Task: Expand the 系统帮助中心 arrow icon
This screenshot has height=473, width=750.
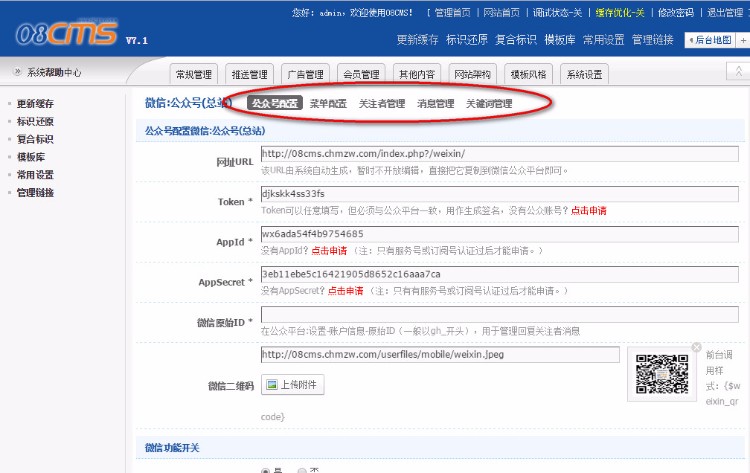Action: point(18,72)
